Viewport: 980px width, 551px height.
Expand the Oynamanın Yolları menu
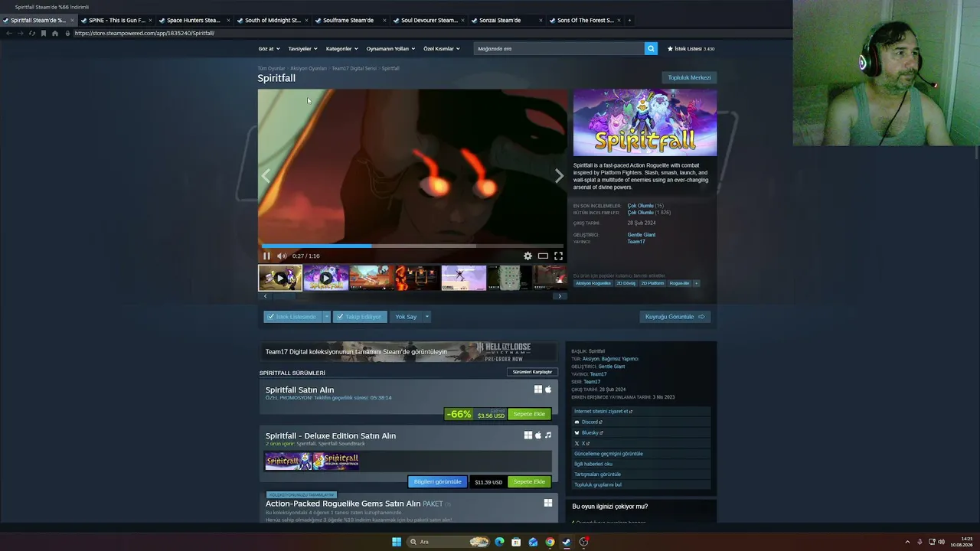pos(390,48)
